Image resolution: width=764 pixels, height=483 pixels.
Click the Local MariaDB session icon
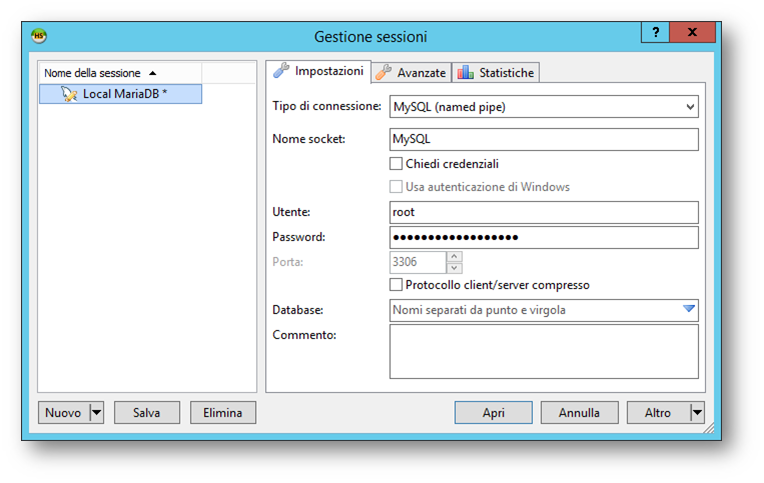tap(68, 94)
